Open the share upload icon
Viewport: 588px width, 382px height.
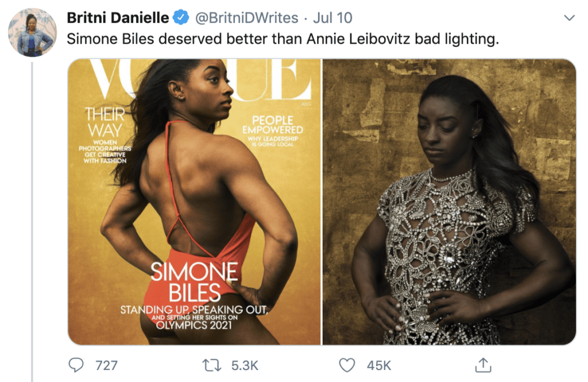pos(483,365)
